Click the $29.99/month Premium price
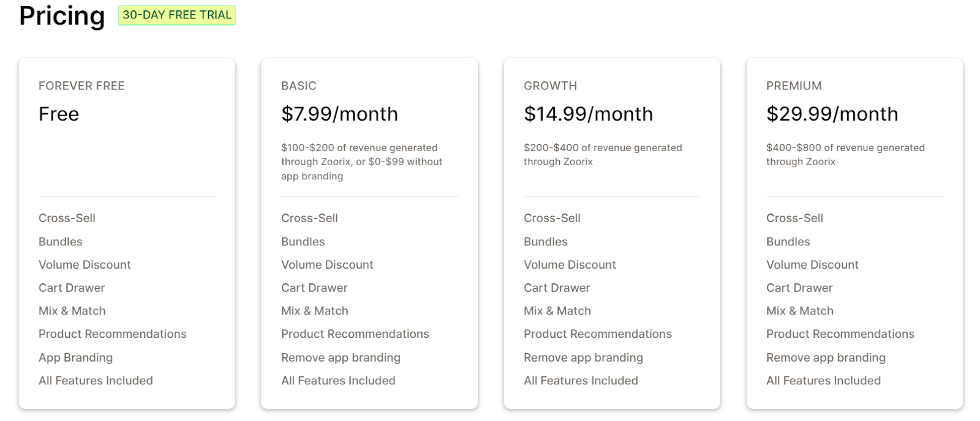Screen dimensions: 980x421 click(832, 114)
